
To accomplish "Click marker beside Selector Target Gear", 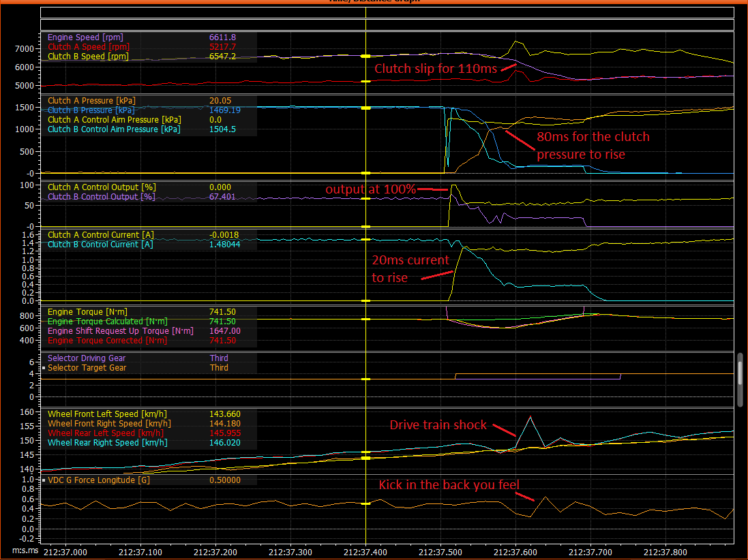I will tap(44, 368).
